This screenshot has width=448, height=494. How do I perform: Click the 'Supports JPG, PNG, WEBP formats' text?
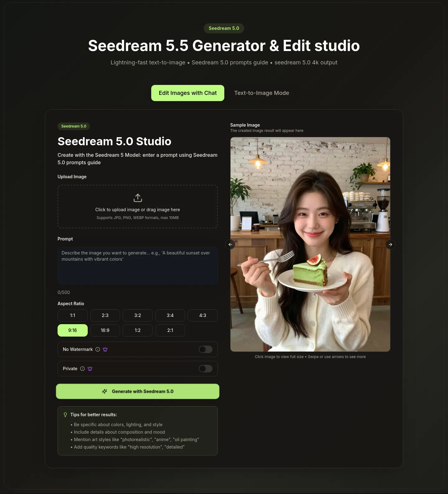pos(138,218)
